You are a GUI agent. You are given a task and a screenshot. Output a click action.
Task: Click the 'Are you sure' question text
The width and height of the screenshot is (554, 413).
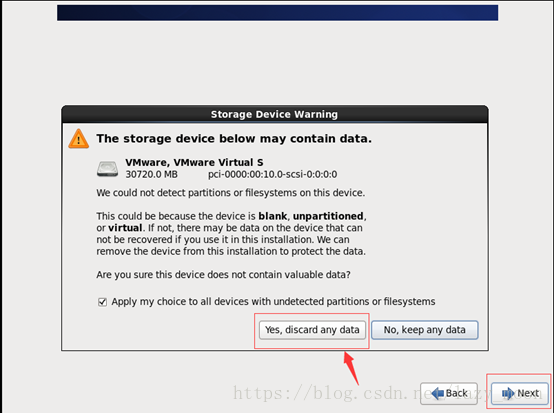coord(223,275)
